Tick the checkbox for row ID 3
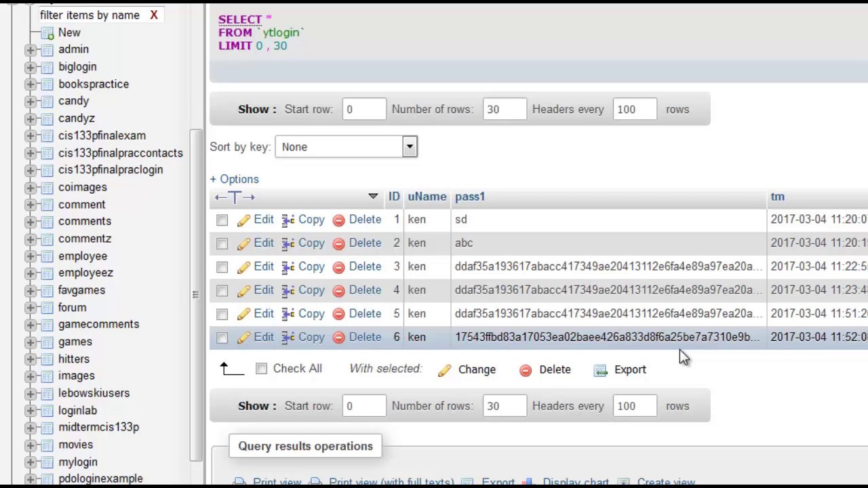Image resolution: width=868 pixels, height=488 pixels. [222, 267]
